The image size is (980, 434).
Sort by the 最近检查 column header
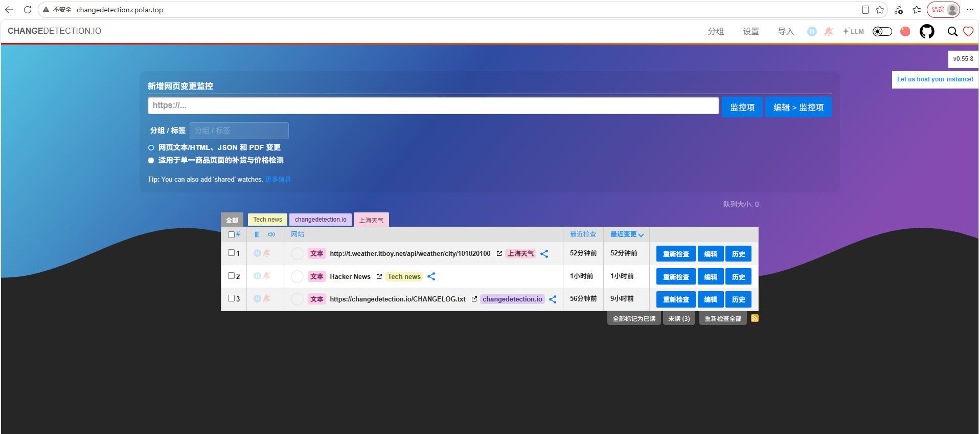coord(583,234)
